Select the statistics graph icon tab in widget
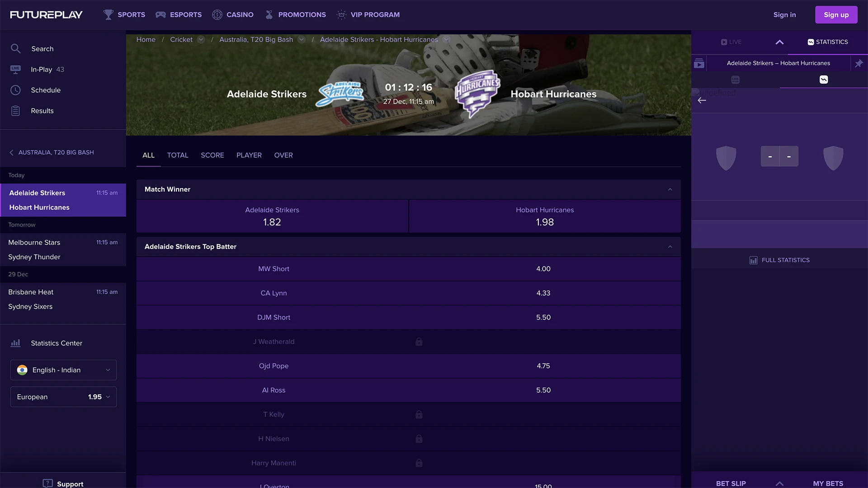The image size is (868, 488). (x=824, y=80)
